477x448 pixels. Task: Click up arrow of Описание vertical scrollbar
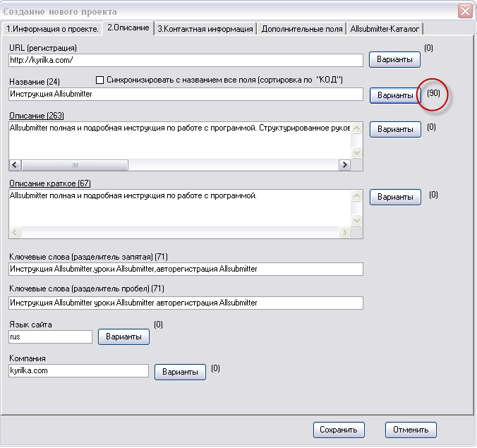356,128
